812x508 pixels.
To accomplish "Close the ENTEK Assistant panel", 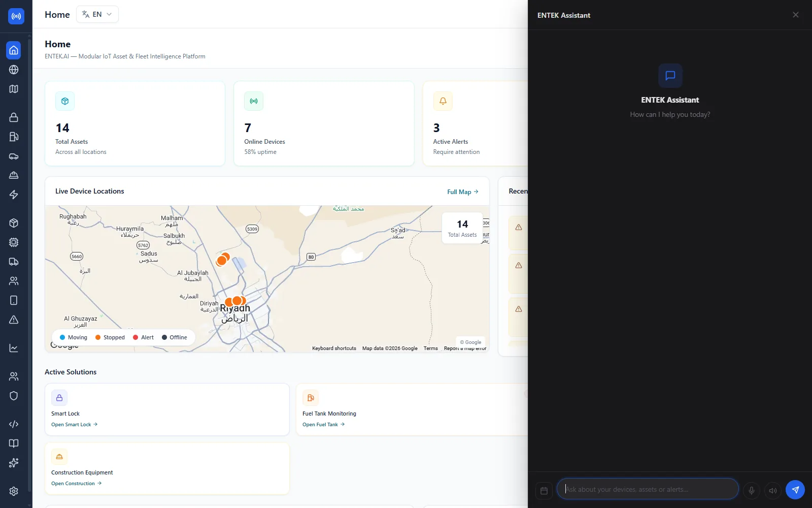I will tap(796, 15).
